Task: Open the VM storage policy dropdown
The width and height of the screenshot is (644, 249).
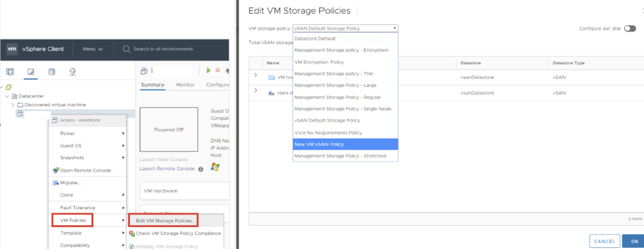Action: tap(345, 29)
